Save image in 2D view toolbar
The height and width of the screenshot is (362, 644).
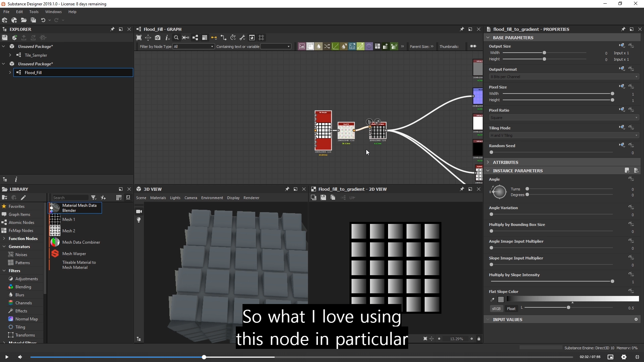(323, 198)
